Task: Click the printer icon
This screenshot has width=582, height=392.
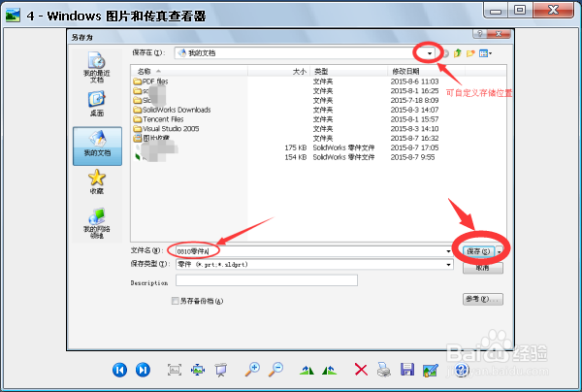Action: click(x=384, y=370)
